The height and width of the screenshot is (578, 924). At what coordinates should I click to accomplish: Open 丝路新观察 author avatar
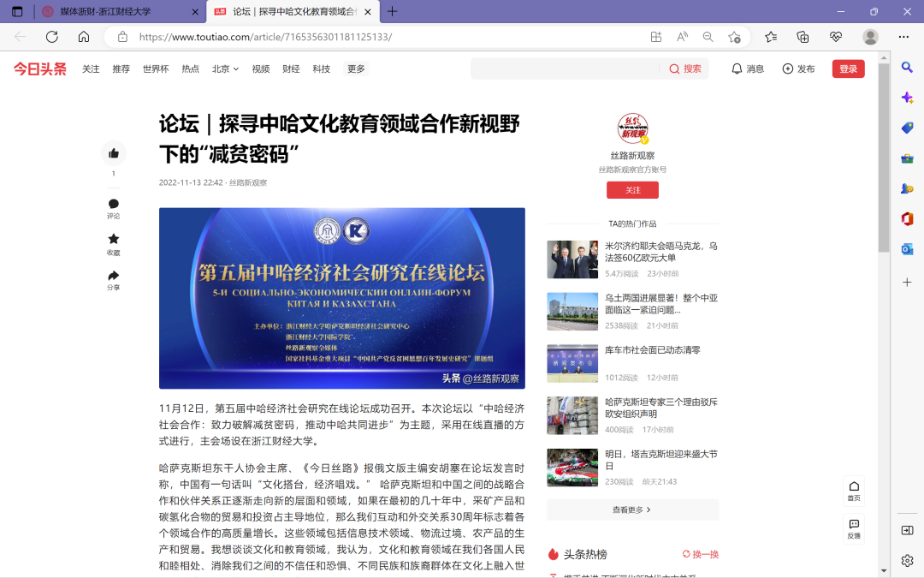tap(633, 128)
